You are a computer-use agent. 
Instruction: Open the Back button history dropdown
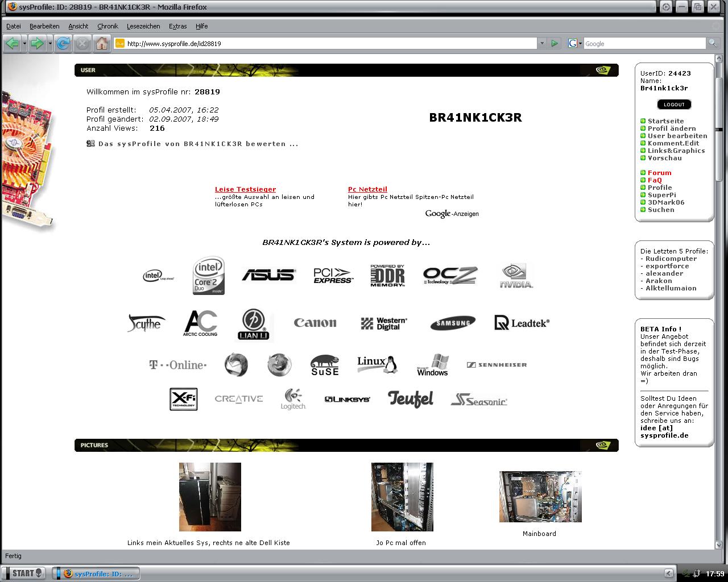[x=24, y=43]
